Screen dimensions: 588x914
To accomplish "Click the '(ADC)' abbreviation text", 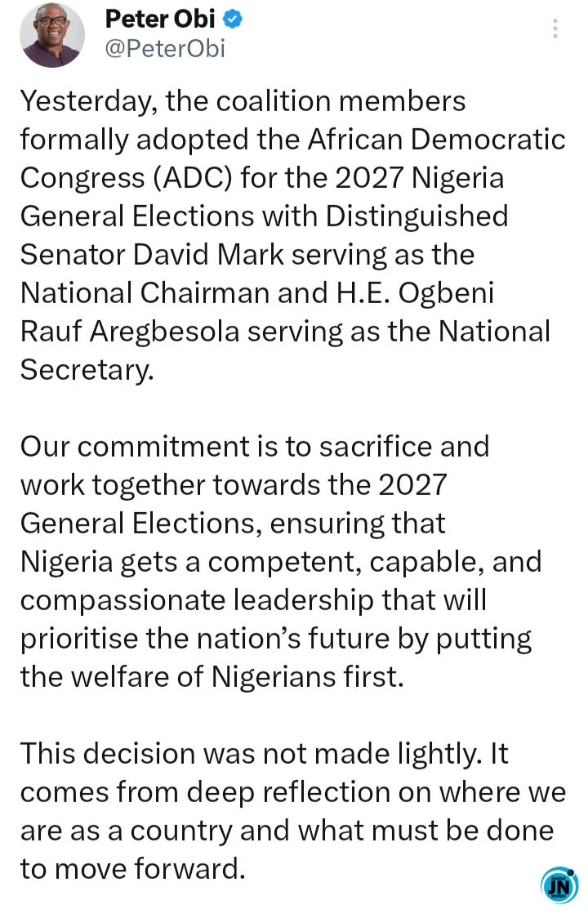I will (x=192, y=178).
